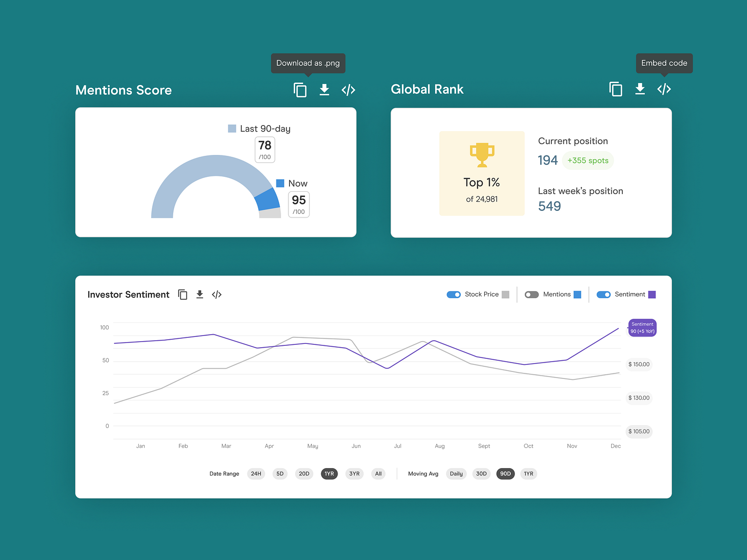Open embed code for Investor Sentiment
This screenshot has width=747, height=560.
coord(217,294)
